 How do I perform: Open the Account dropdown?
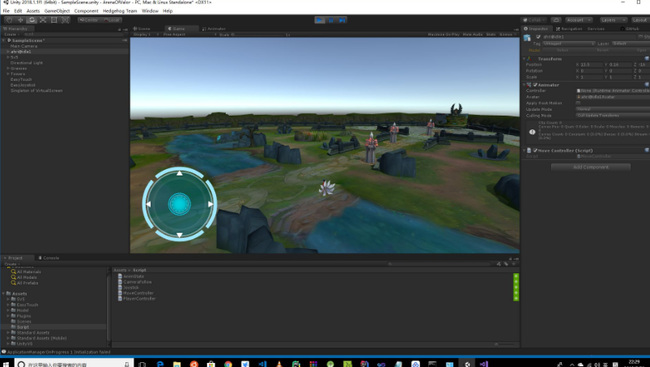(x=579, y=20)
